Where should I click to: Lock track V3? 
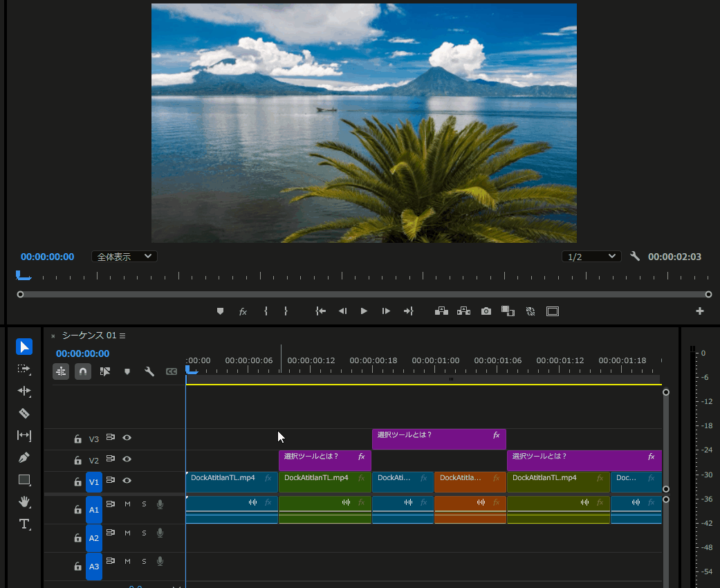(77, 439)
